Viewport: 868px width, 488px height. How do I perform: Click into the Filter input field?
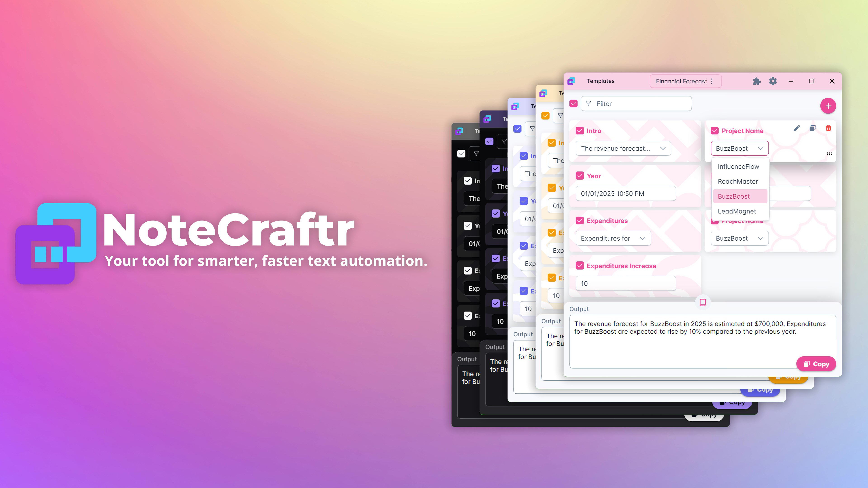(x=636, y=103)
